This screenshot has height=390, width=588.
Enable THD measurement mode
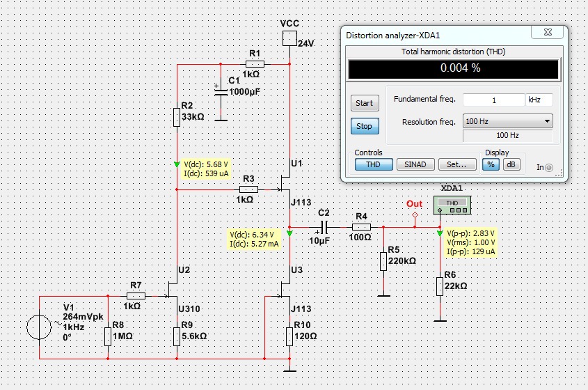(x=374, y=164)
